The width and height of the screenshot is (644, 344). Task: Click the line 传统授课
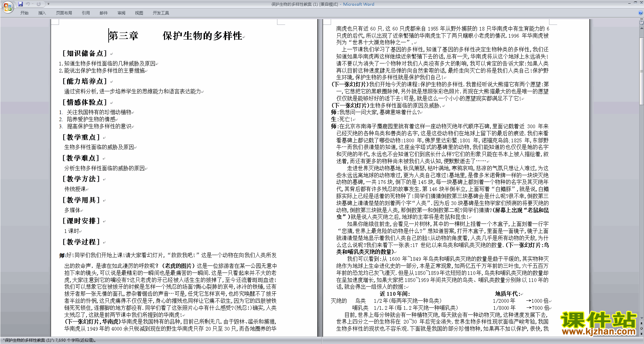tap(75, 189)
